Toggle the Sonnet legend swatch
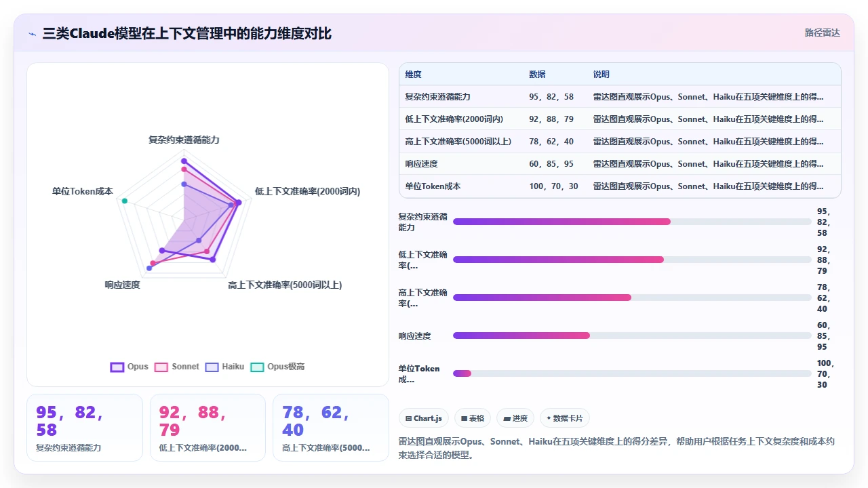 161,367
